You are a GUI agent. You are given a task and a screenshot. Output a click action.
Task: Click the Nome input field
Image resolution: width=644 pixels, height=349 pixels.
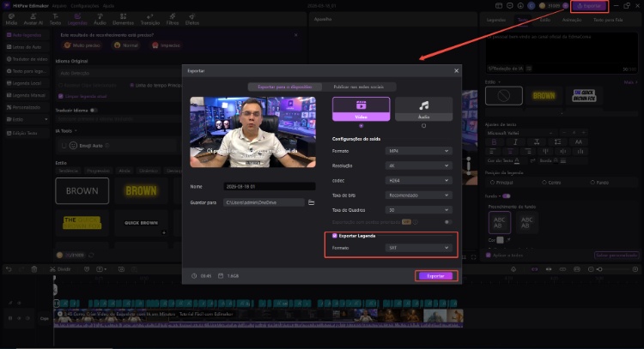265,185
